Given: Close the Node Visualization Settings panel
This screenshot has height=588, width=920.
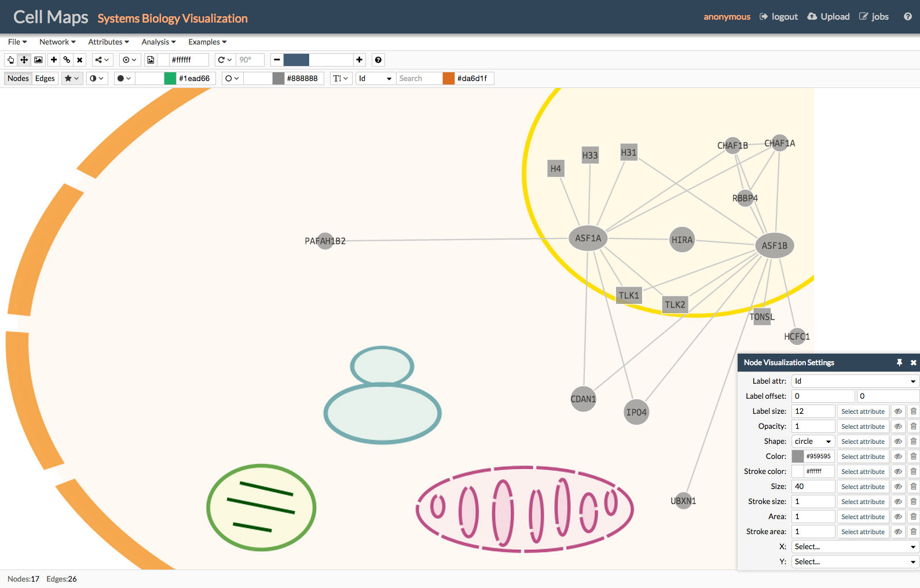Looking at the screenshot, I should tap(914, 362).
